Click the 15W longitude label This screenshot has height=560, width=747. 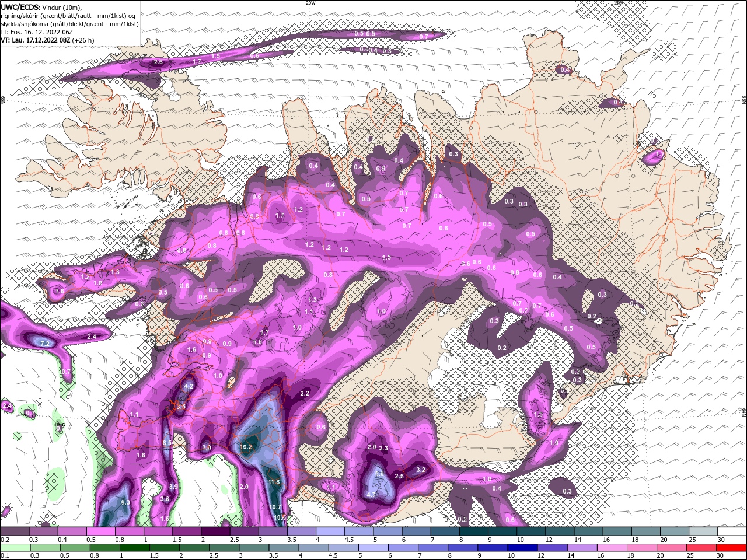tap(618, 3)
